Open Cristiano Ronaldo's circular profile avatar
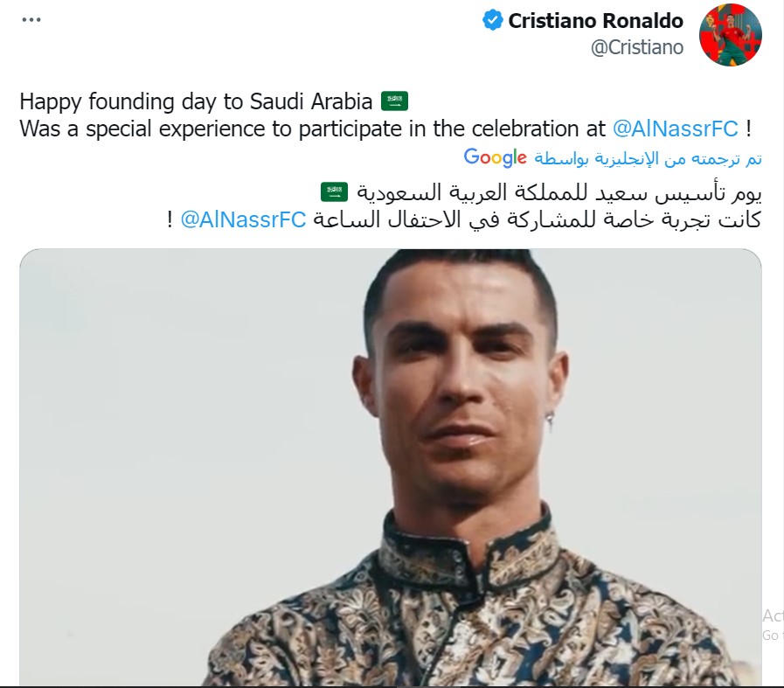 [x=730, y=35]
